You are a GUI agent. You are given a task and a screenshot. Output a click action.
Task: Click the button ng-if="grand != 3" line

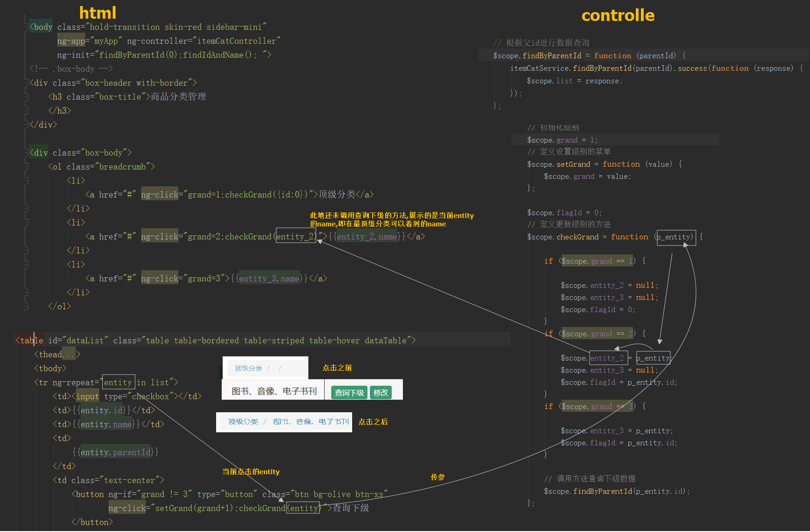click(230, 494)
